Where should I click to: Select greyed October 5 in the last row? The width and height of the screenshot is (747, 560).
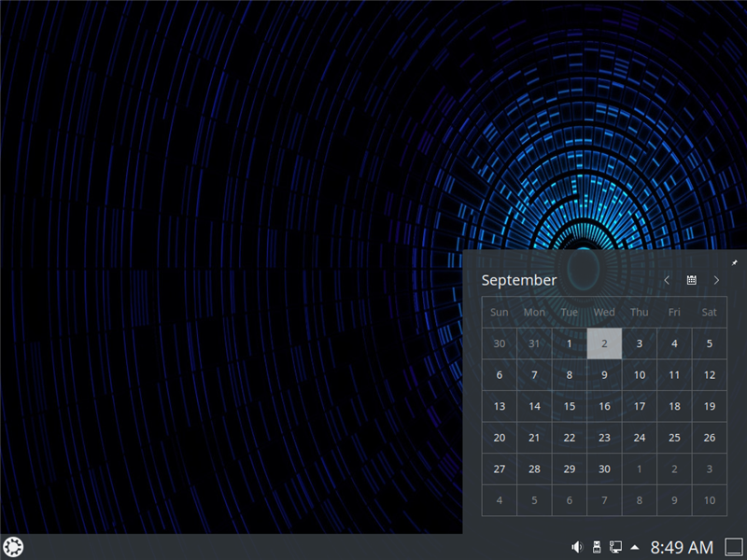[x=534, y=500]
